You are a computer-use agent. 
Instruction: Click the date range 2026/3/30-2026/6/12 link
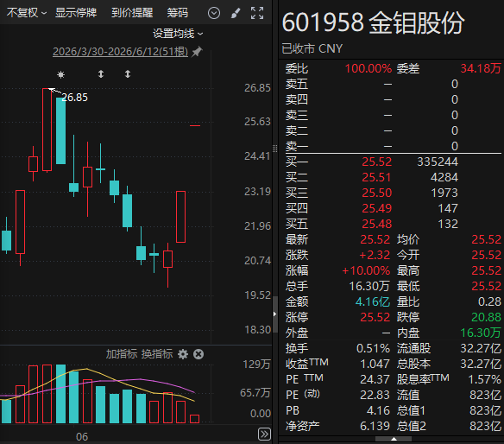coord(121,52)
